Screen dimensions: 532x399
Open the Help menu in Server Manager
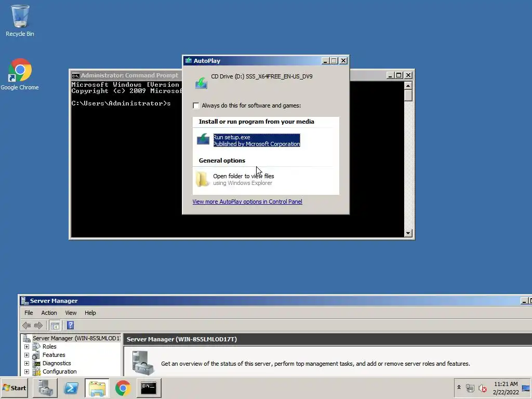pos(90,313)
